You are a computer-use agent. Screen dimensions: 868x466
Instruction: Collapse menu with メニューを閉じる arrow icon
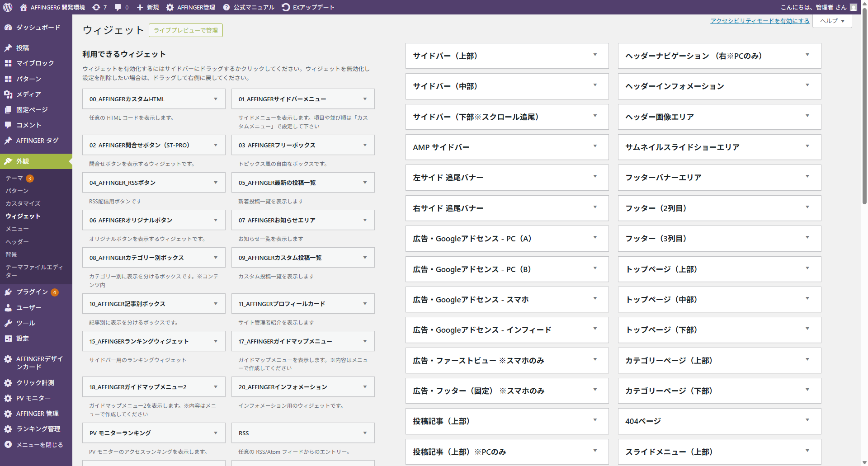coord(8,444)
